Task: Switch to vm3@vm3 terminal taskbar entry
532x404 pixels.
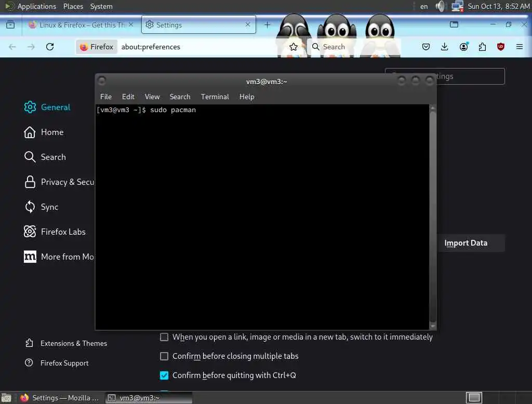Action: (x=148, y=398)
